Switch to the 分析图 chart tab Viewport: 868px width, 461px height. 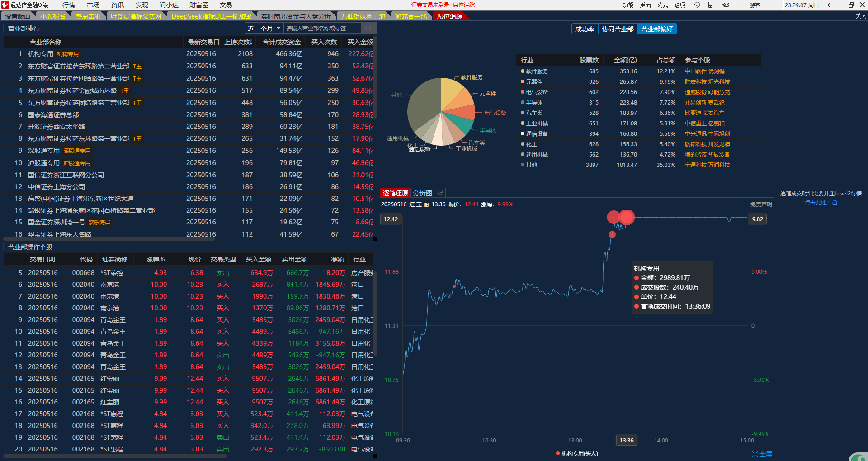pos(422,193)
